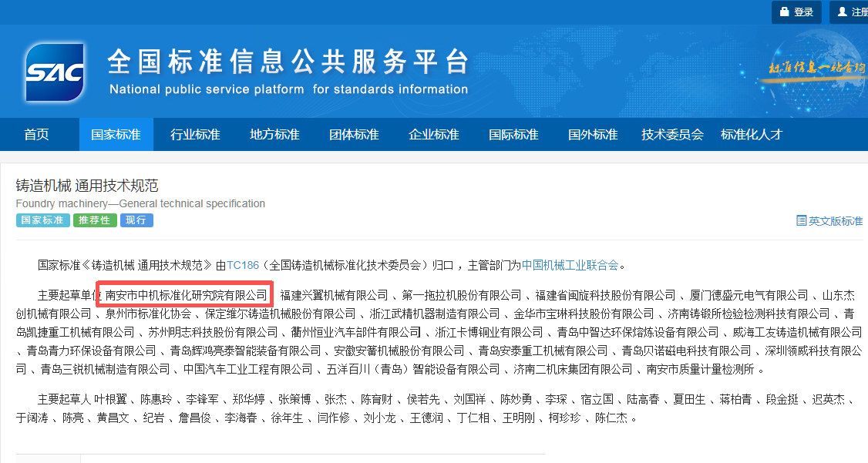Click the 登录 login button
The height and width of the screenshot is (463, 868).
pyautogui.click(x=796, y=12)
